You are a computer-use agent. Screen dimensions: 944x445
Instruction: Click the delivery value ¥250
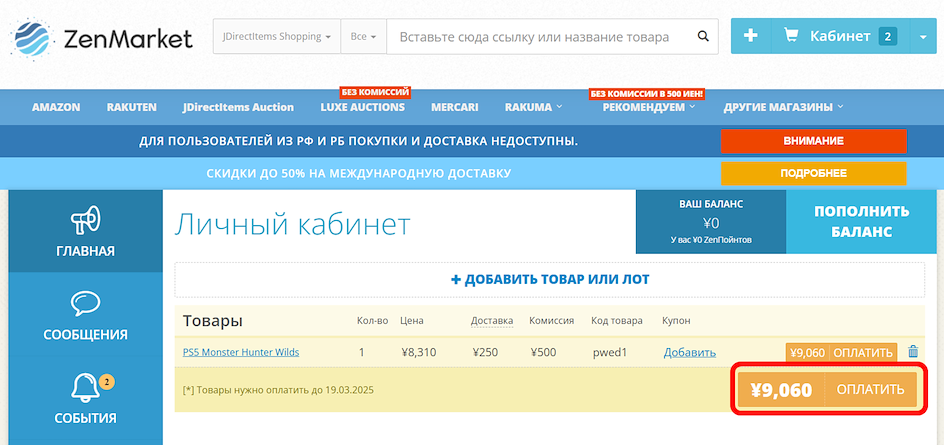point(485,352)
